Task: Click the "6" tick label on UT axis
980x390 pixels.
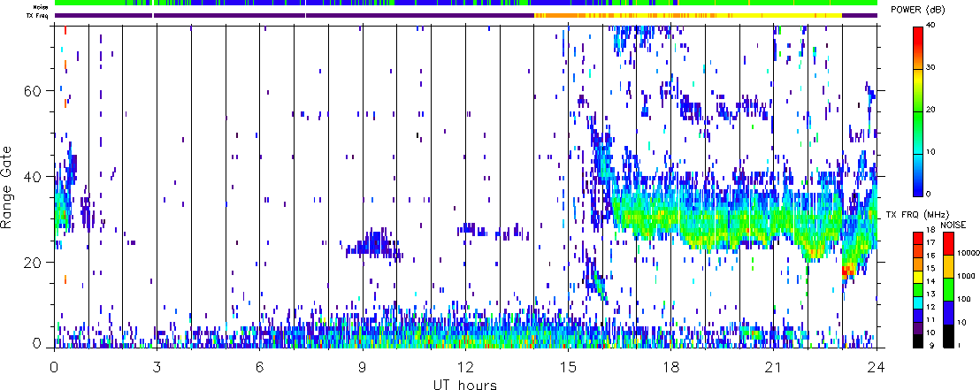Action: pos(259,366)
